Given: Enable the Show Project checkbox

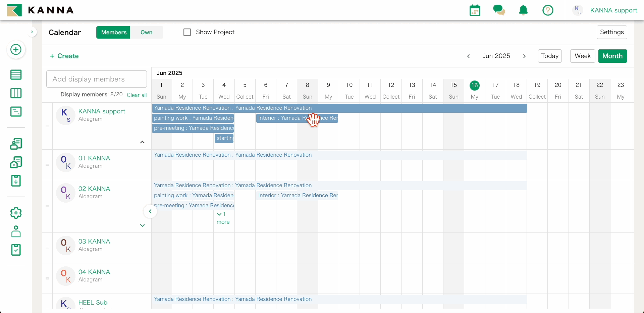Looking at the screenshot, I should tap(187, 32).
